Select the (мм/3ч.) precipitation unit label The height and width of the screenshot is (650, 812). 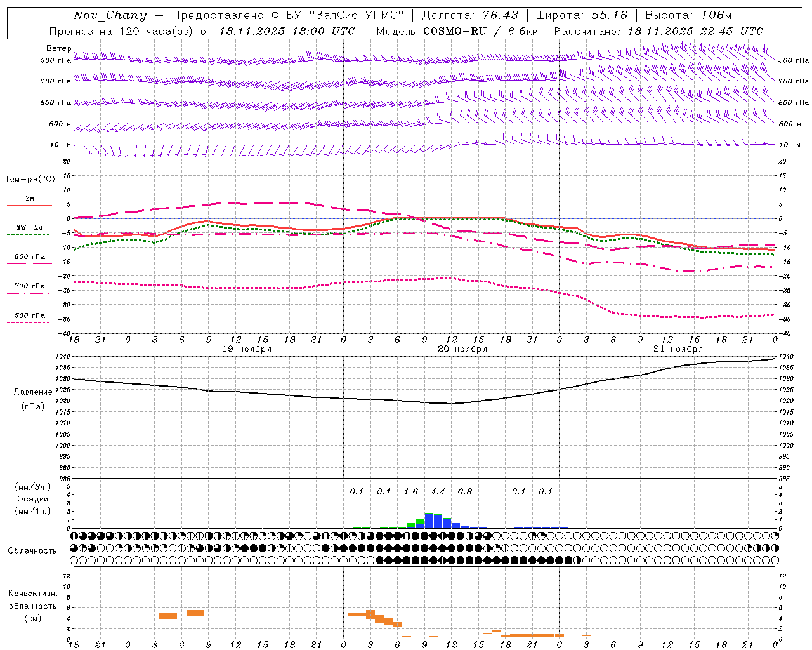click(x=33, y=487)
